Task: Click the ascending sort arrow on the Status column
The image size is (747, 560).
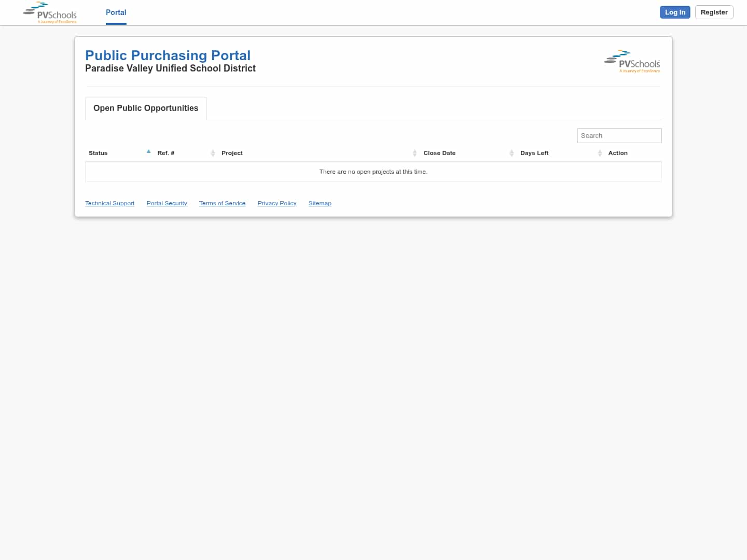Action: click(149, 151)
